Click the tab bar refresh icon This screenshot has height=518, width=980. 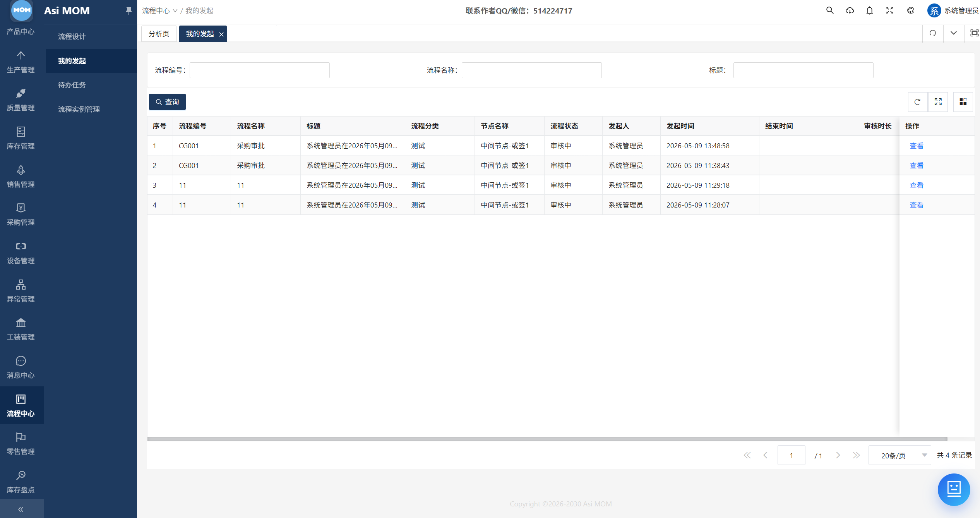click(x=933, y=33)
